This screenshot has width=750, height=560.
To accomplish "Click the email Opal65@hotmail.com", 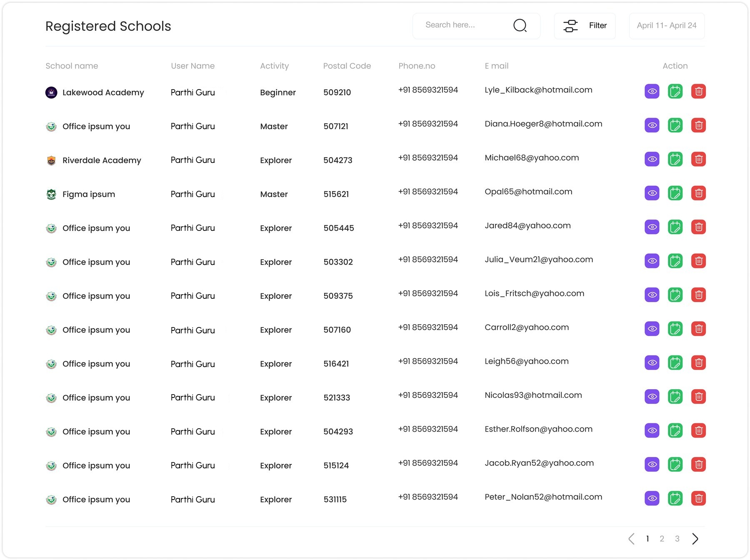I will (528, 192).
